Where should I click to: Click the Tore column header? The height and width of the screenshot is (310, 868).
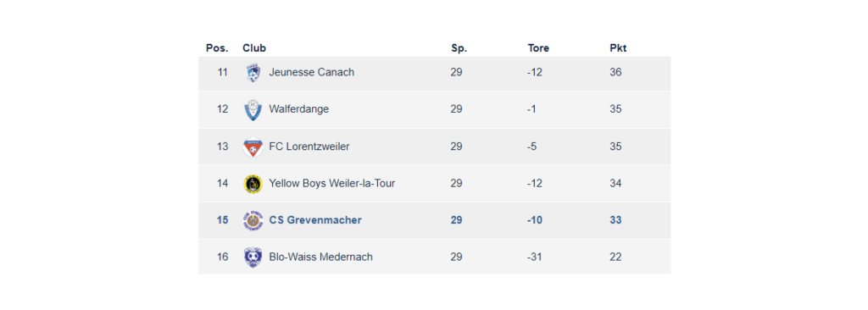(538, 48)
